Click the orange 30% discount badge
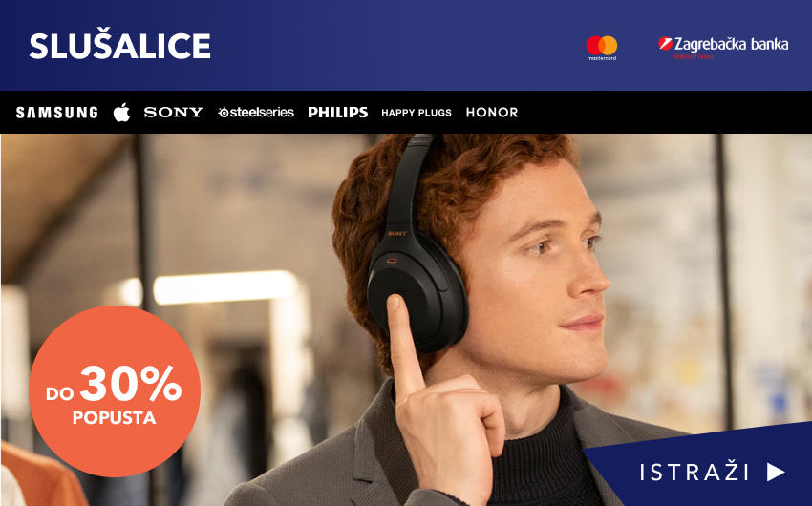Viewport: 812px width, 506px height. pyautogui.click(x=115, y=391)
